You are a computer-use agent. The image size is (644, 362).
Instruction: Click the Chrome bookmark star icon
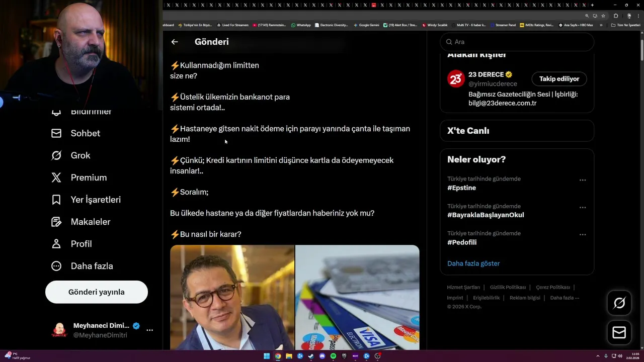point(603,16)
